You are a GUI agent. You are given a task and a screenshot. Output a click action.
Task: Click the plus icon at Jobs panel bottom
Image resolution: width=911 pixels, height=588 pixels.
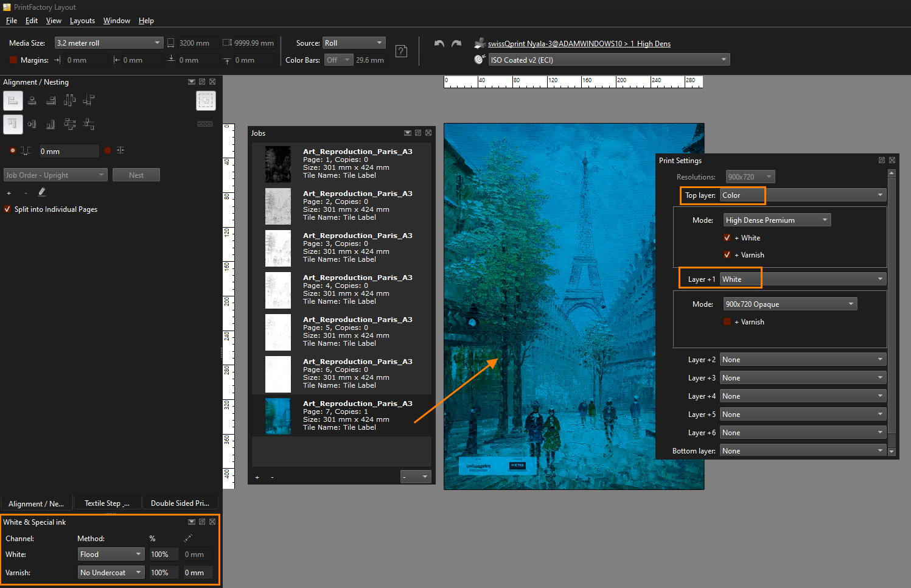257,477
